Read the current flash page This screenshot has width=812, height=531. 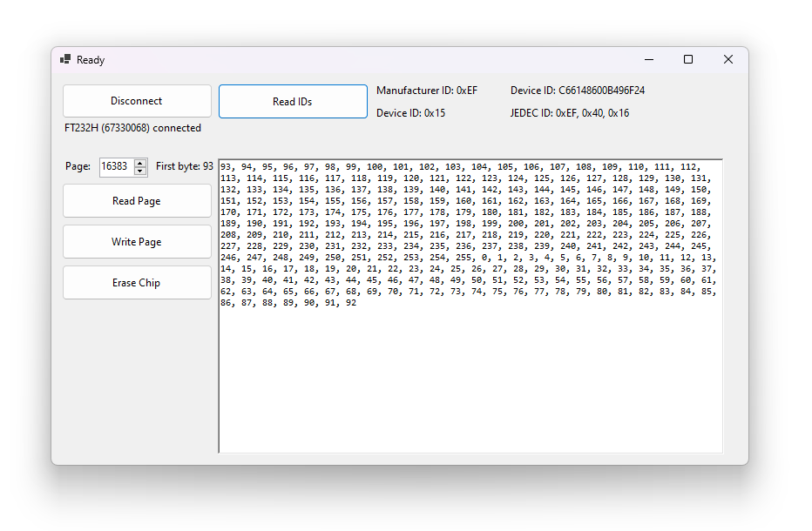[x=137, y=201]
